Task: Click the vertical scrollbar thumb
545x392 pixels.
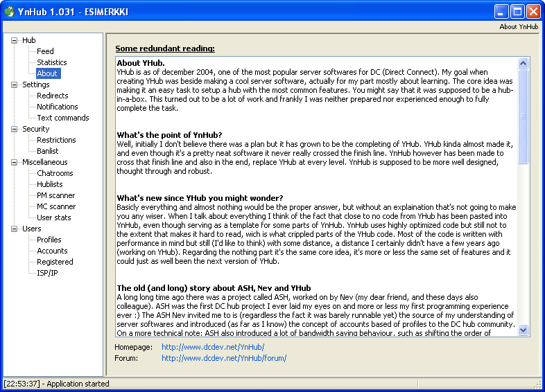Action: pos(523,116)
